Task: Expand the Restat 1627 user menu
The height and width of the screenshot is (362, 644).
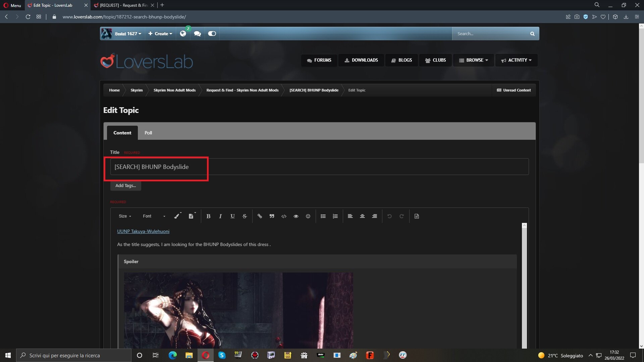Action: coord(128,34)
